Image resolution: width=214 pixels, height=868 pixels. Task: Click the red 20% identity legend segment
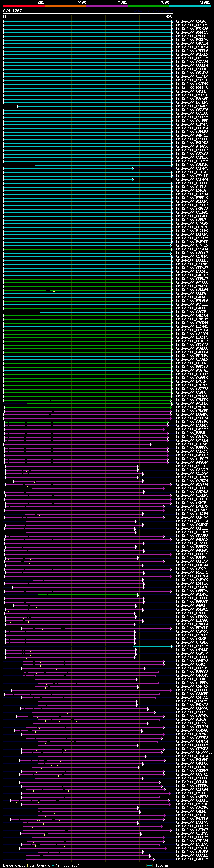point(24,6)
